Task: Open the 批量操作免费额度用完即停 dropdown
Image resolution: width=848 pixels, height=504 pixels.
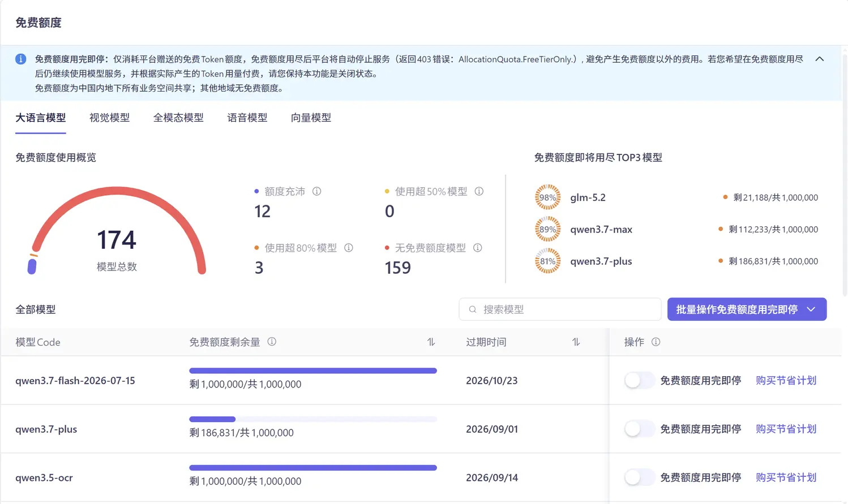Action: [747, 309]
